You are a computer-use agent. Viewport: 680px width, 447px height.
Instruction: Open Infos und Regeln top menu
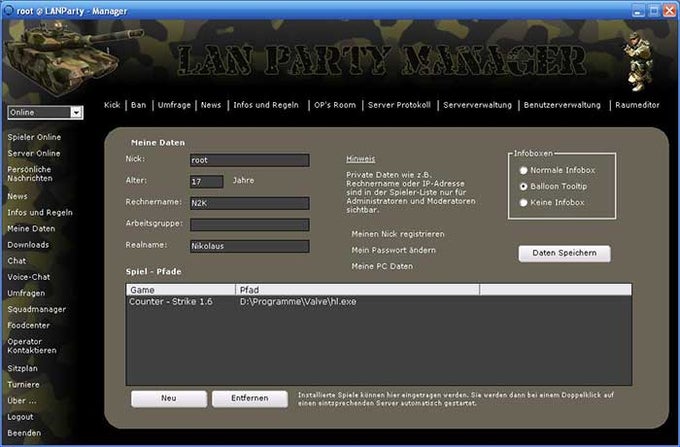point(266,105)
